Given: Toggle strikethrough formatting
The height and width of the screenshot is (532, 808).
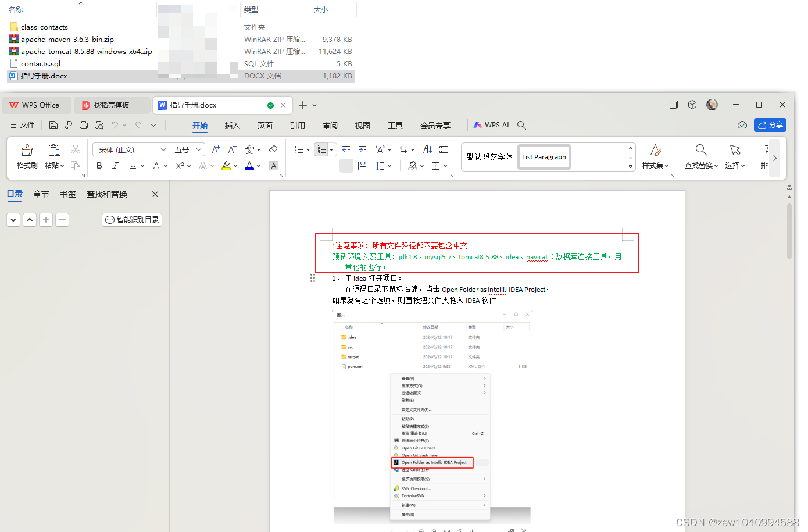Looking at the screenshot, I should click(156, 166).
